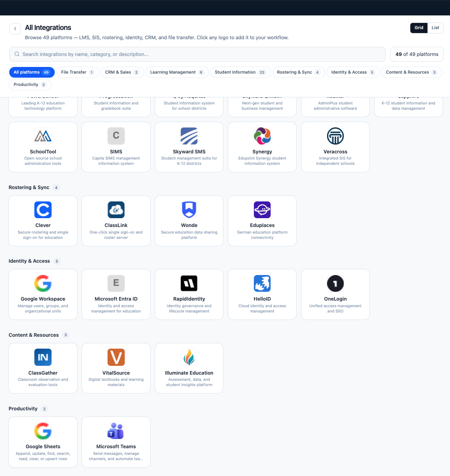Open the HelloID blue logo

pyautogui.click(x=262, y=283)
